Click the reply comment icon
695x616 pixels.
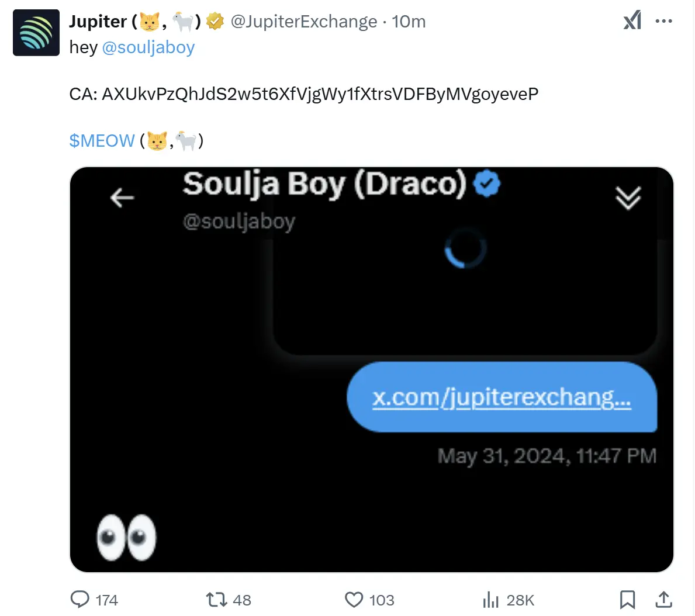click(79, 600)
